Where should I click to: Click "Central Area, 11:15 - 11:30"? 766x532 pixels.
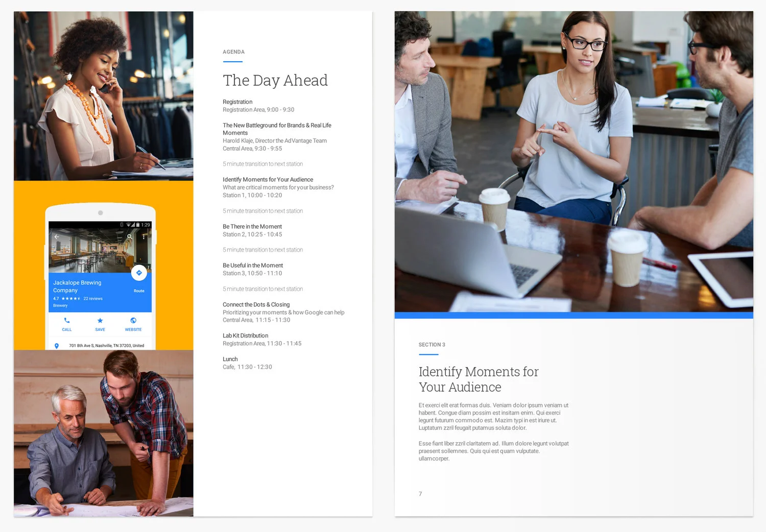pyautogui.click(x=256, y=320)
